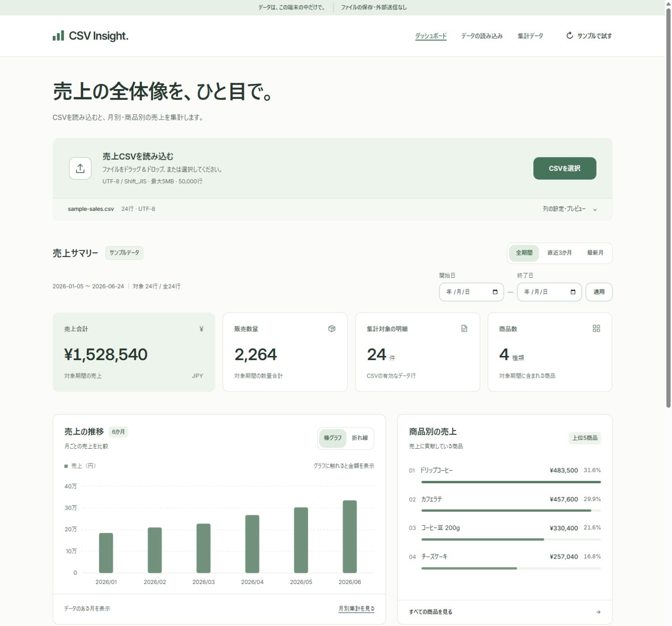This screenshot has height=626, width=672.
Task: Expand 列の設定・プレビュー section
Action: [570, 209]
